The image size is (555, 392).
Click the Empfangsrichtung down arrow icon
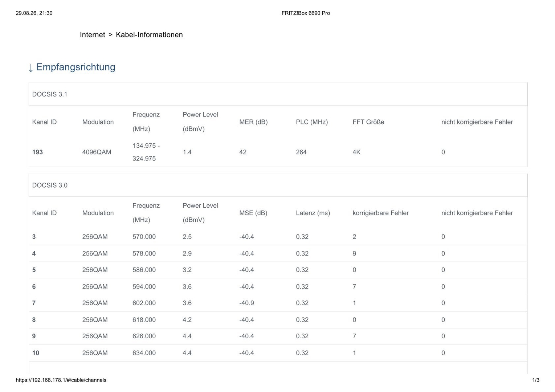pos(31,68)
